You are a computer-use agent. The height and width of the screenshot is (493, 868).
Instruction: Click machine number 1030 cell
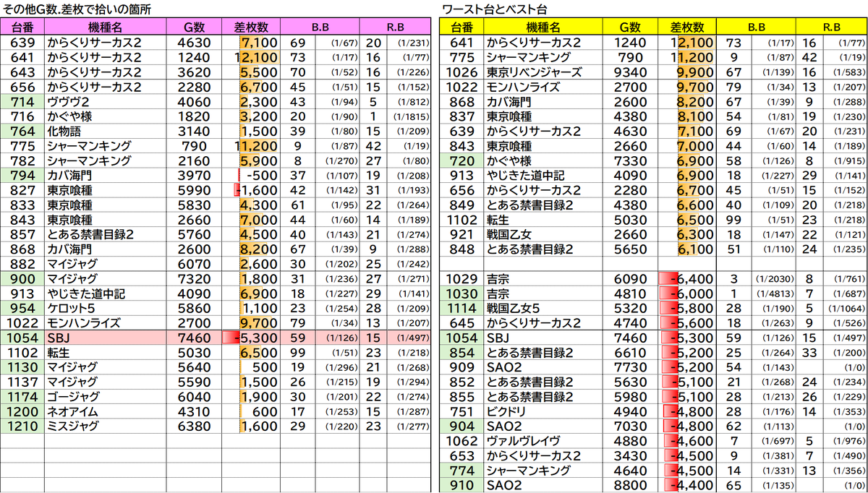pos(461,293)
